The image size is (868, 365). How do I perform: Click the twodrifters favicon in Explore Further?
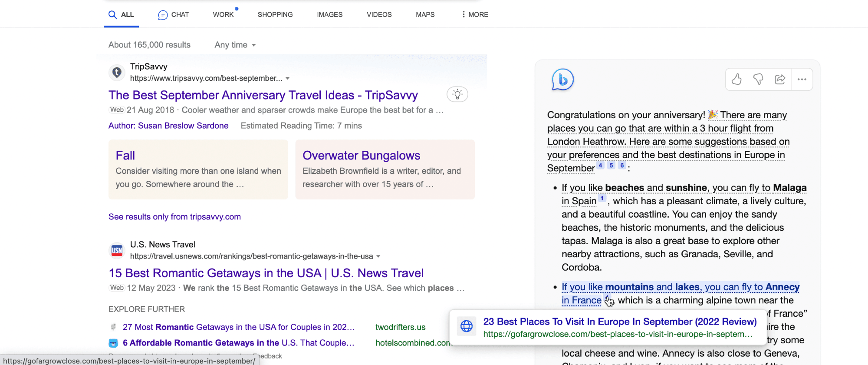click(x=113, y=327)
